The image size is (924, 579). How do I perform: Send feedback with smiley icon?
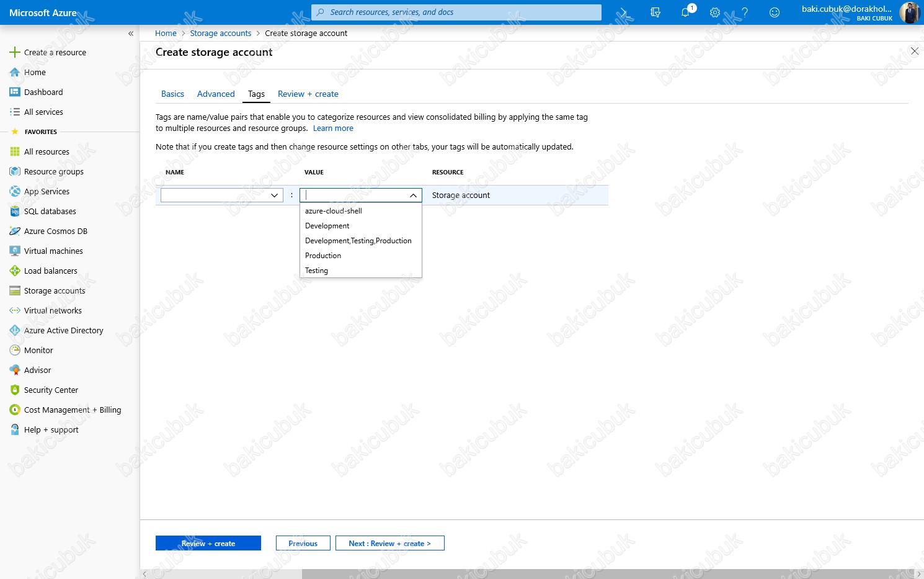click(x=775, y=12)
